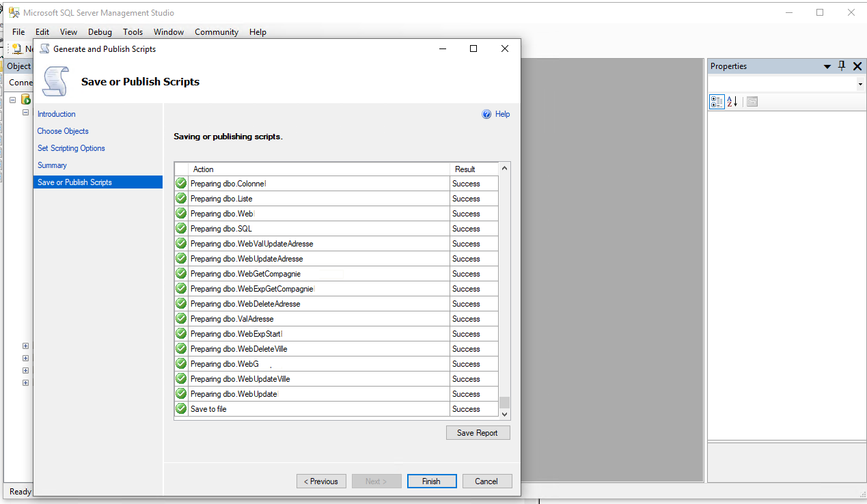Click the Property Pages icon
Image resolution: width=867 pixels, height=504 pixels.
[x=752, y=102]
